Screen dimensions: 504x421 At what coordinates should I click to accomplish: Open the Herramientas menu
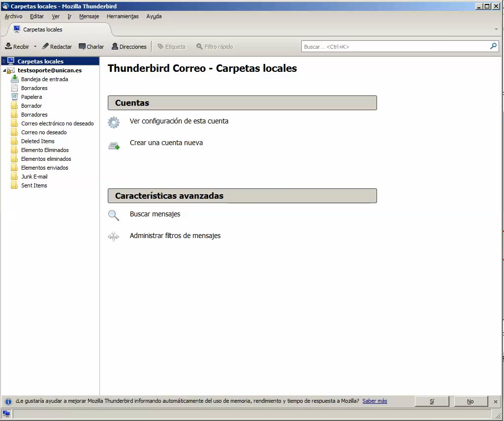coord(123,16)
